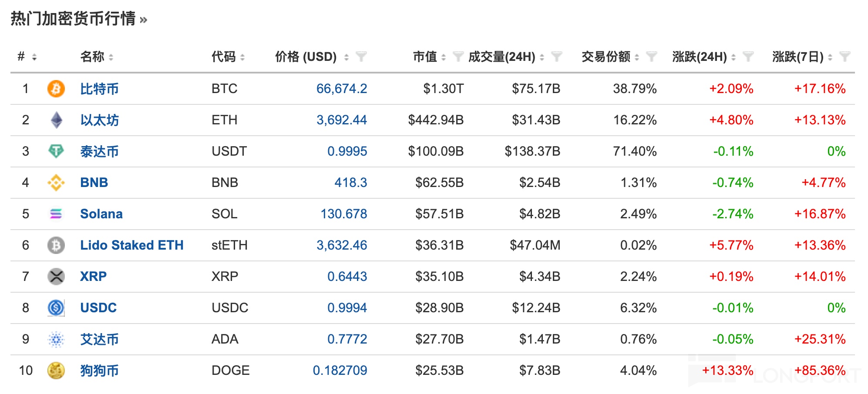The image size is (868, 394).
Task: Click the Dogecoin gold coin icon
Action: [x=56, y=371]
